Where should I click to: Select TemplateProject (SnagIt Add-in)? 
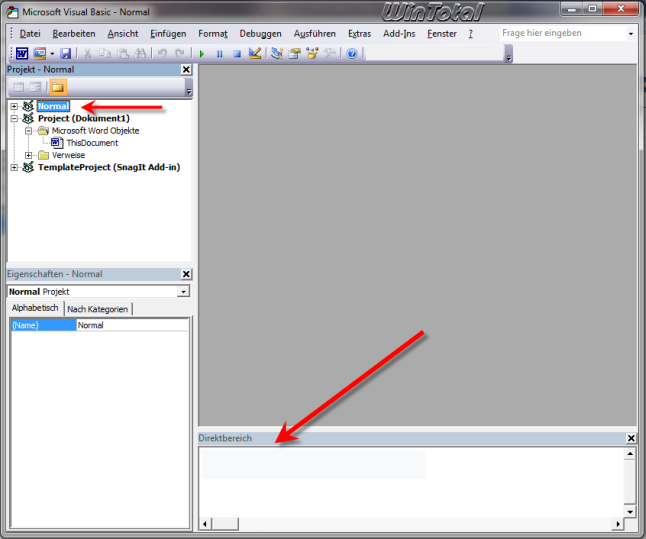coord(109,167)
